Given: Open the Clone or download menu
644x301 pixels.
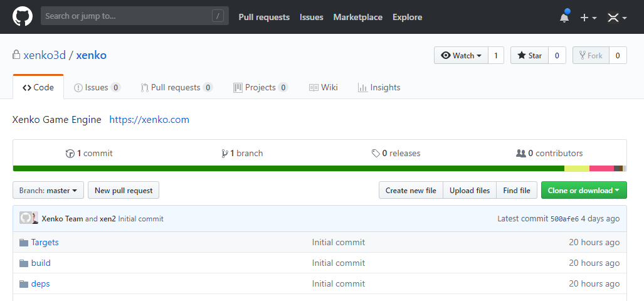Looking at the screenshot, I should (x=583, y=191).
